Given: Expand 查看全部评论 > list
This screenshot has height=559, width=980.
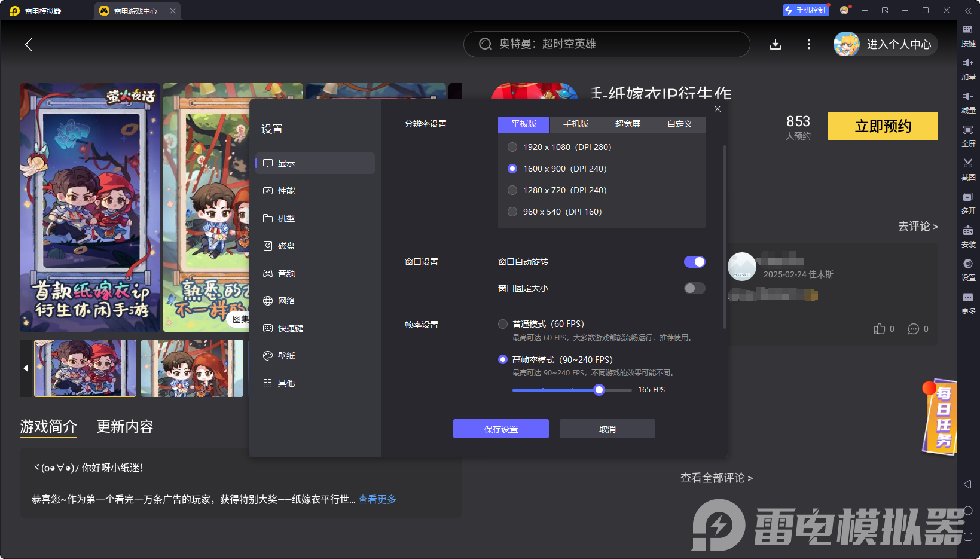Looking at the screenshot, I should [716, 478].
